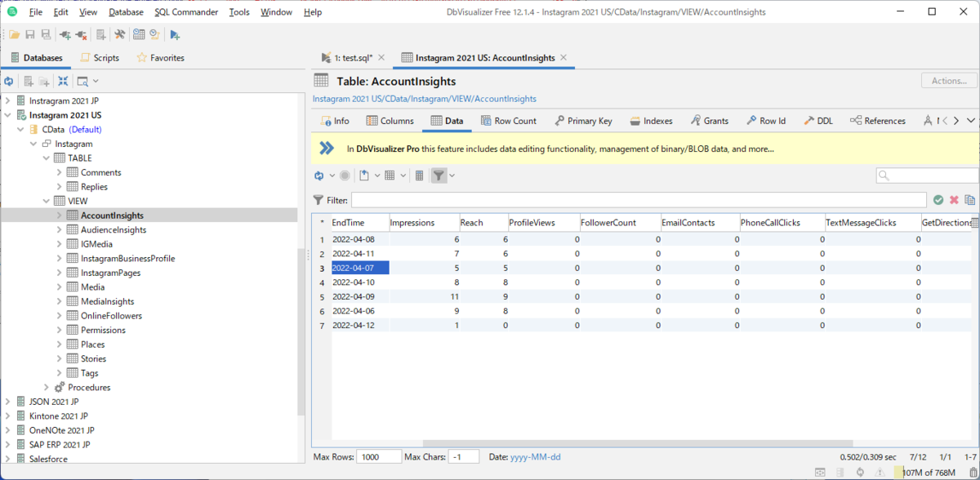Click the export grid data icon
Image resolution: width=980 pixels, height=480 pixels.
pos(364,176)
